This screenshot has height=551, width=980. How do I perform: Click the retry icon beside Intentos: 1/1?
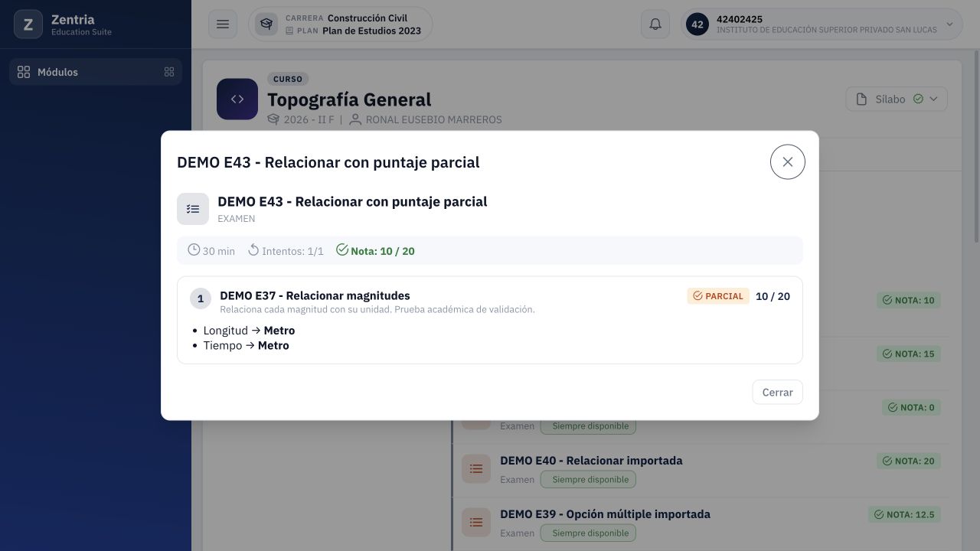253,250
